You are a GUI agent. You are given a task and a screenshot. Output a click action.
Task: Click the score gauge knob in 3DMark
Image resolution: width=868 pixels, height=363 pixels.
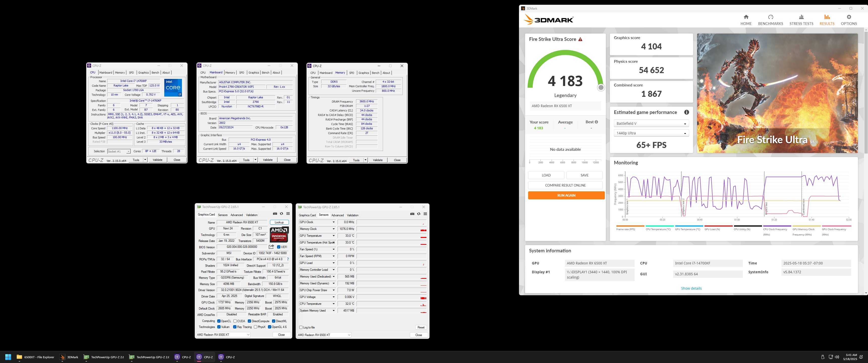(x=601, y=88)
